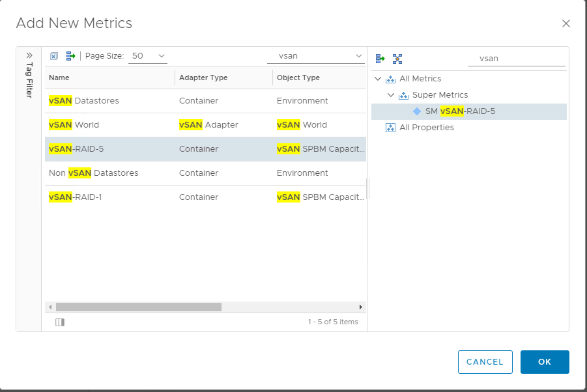
Task: Click the column chooser icon below the table
Action: point(60,322)
